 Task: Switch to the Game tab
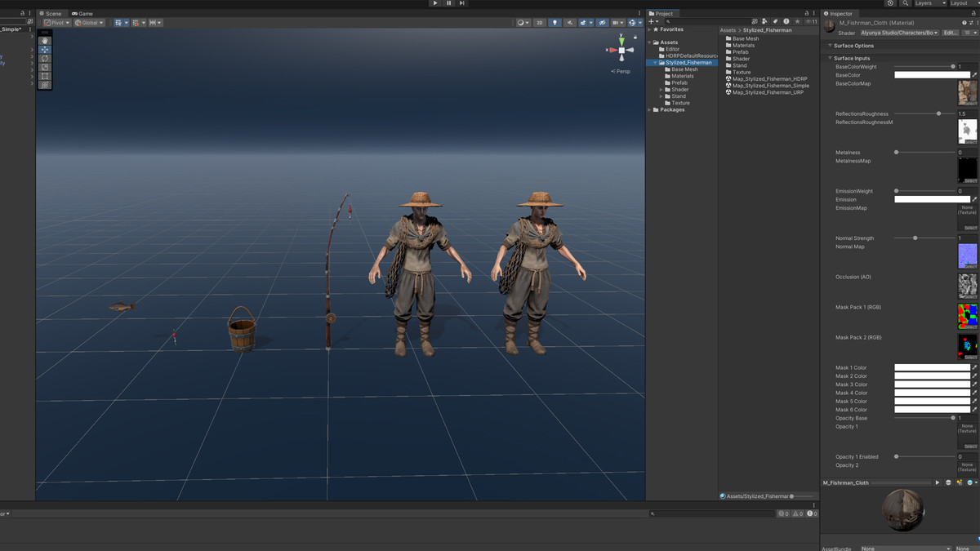coord(82,13)
